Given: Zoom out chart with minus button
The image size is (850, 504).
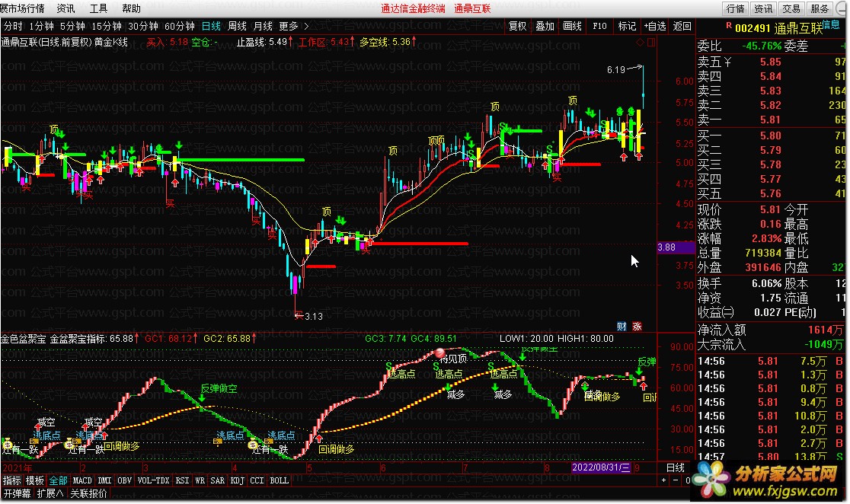Looking at the screenshot, I should click(676, 480).
